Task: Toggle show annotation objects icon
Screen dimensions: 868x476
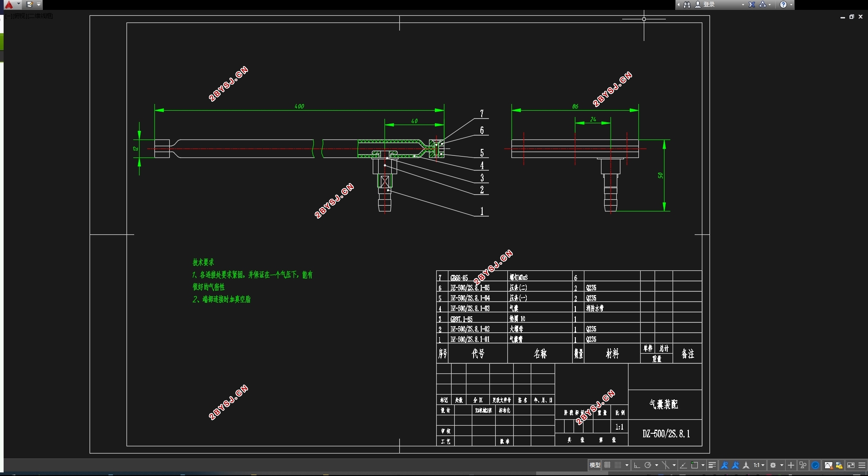Action: 724,465
